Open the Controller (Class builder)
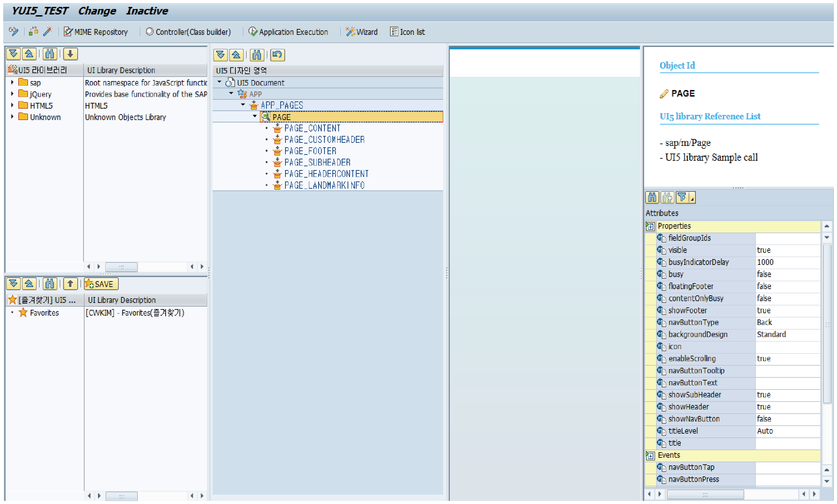 tap(189, 32)
